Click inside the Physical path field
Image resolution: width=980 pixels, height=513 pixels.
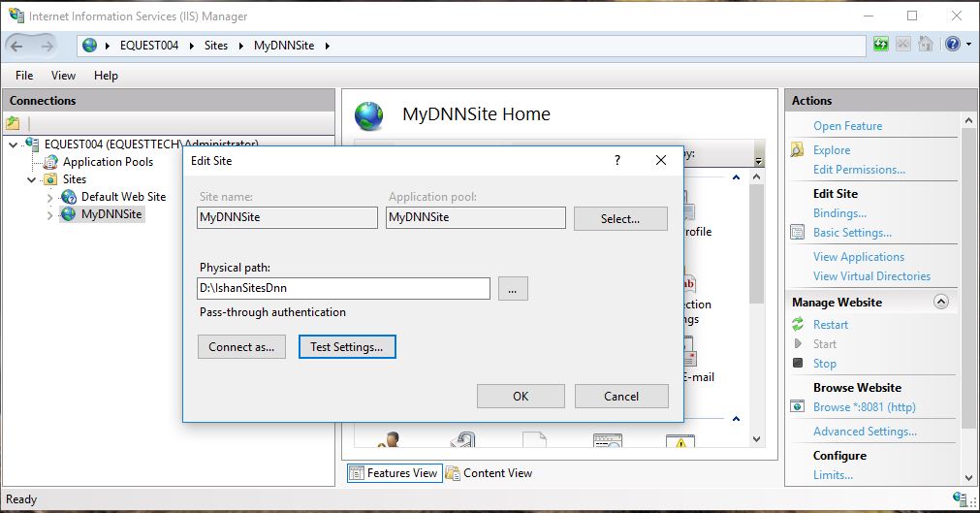tap(343, 288)
